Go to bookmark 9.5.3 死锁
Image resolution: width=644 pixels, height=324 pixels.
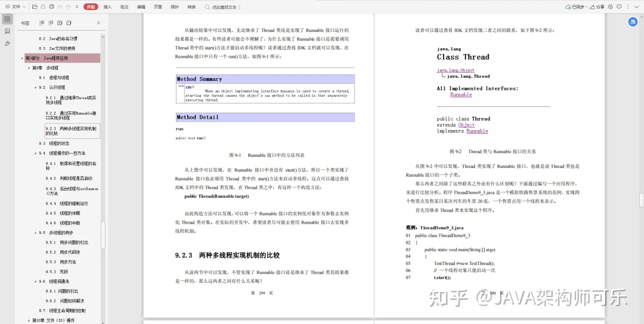[57, 272]
